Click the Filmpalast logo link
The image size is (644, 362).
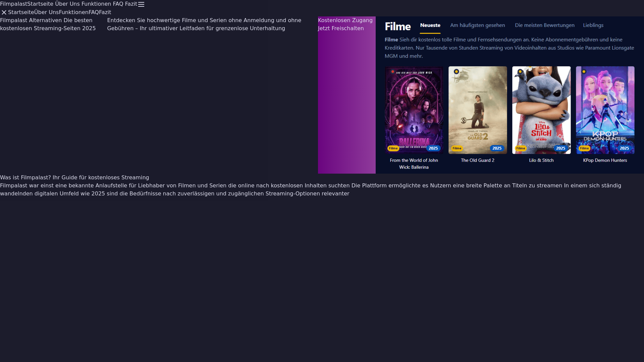[x=13, y=4]
